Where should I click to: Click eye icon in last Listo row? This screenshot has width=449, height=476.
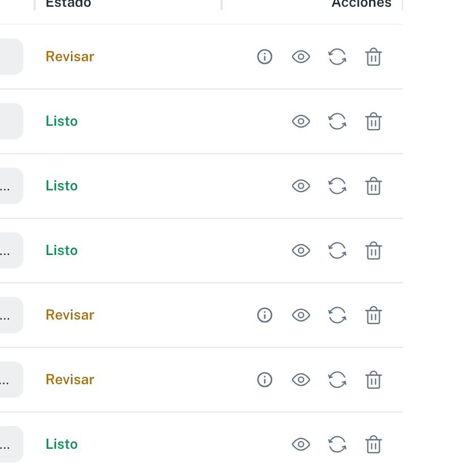[x=301, y=444]
